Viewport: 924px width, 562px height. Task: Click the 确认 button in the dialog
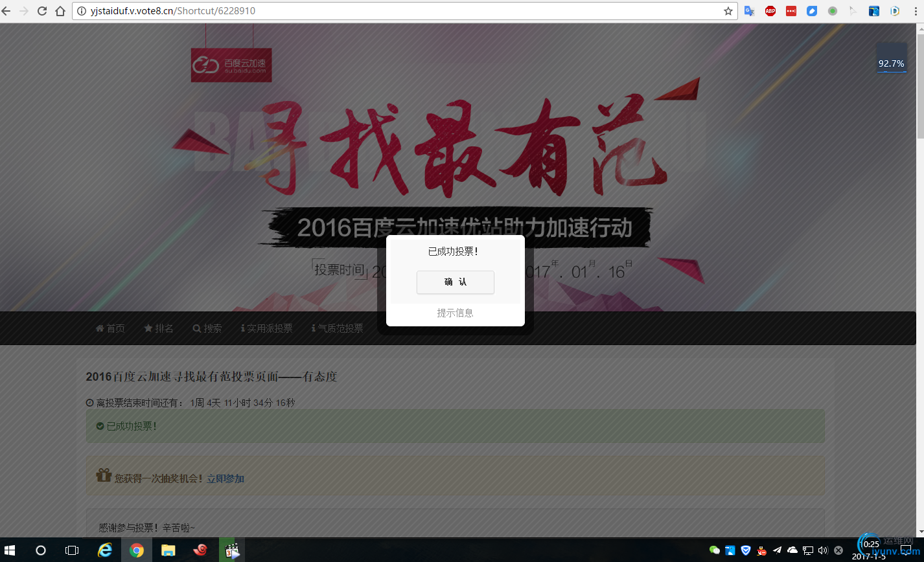456,282
